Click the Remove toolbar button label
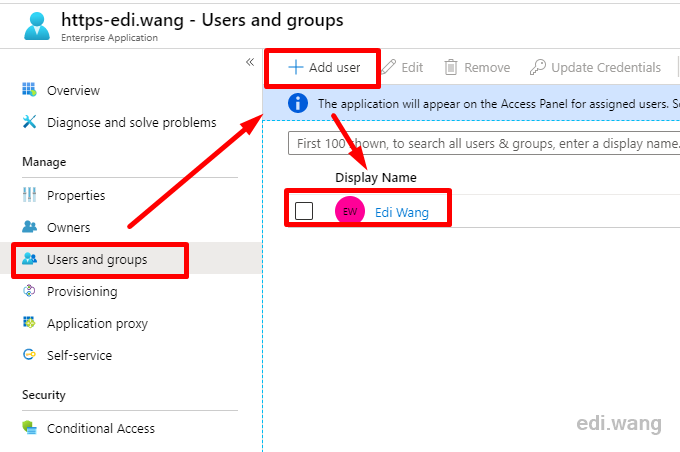 point(487,68)
